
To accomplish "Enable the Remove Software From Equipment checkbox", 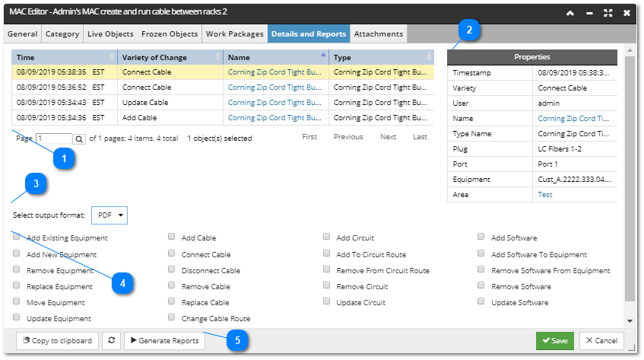I will [481, 269].
